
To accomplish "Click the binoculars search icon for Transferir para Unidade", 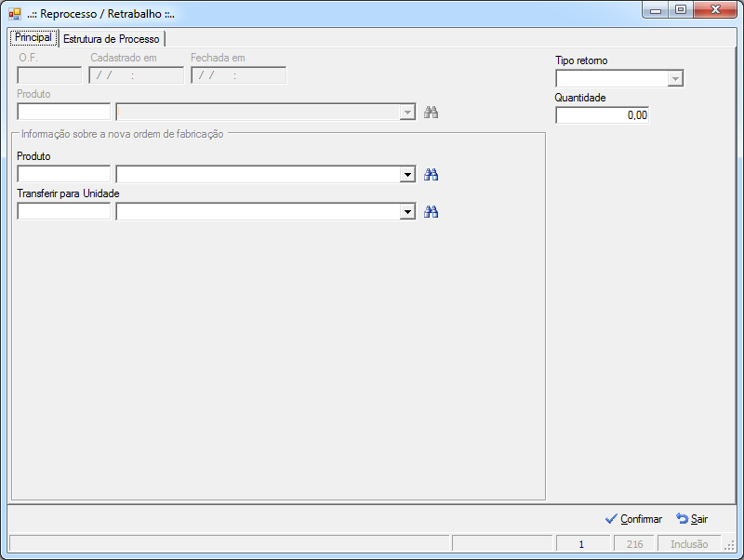I will click(431, 212).
